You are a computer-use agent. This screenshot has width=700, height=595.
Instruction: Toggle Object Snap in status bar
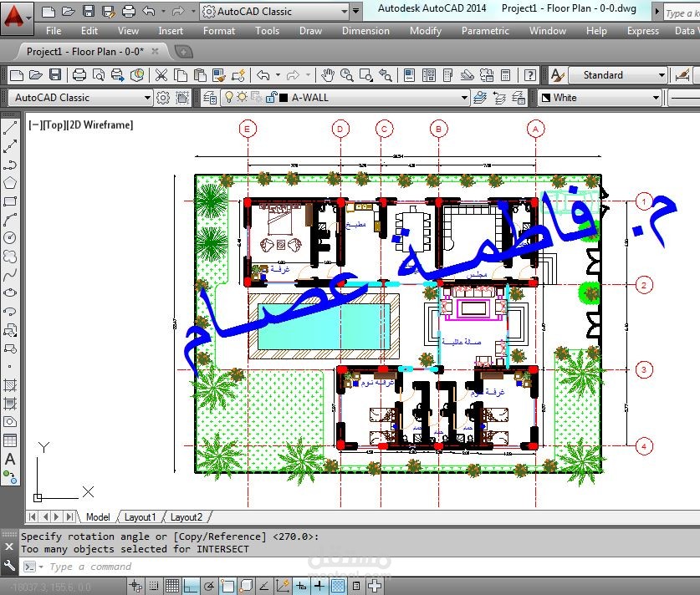click(227, 586)
